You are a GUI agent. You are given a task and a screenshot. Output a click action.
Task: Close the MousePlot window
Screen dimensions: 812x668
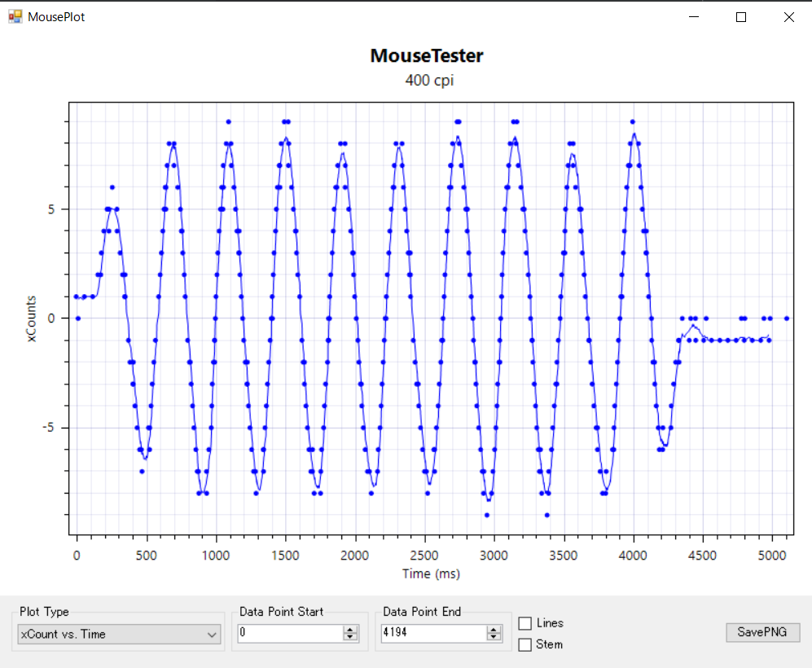[788, 17]
